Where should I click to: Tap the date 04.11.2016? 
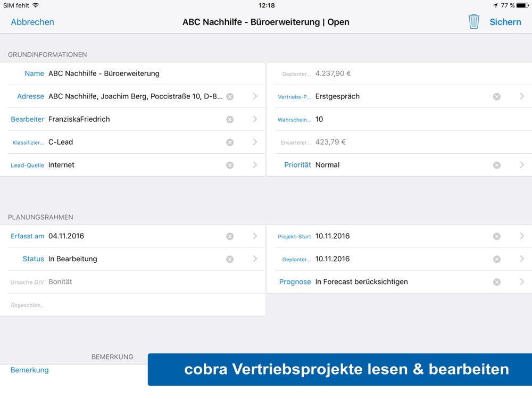click(x=66, y=236)
